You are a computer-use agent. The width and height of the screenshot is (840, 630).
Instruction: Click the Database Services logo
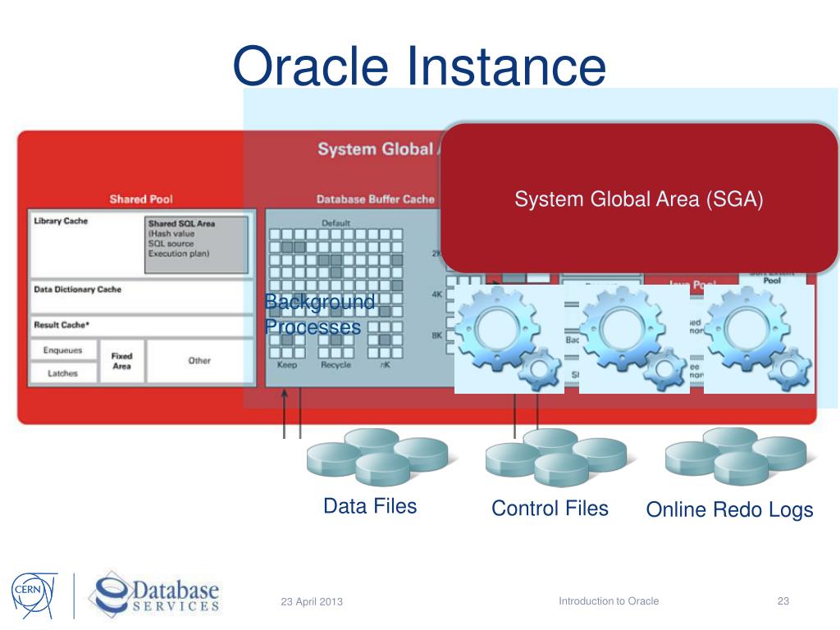pos(155,594)
